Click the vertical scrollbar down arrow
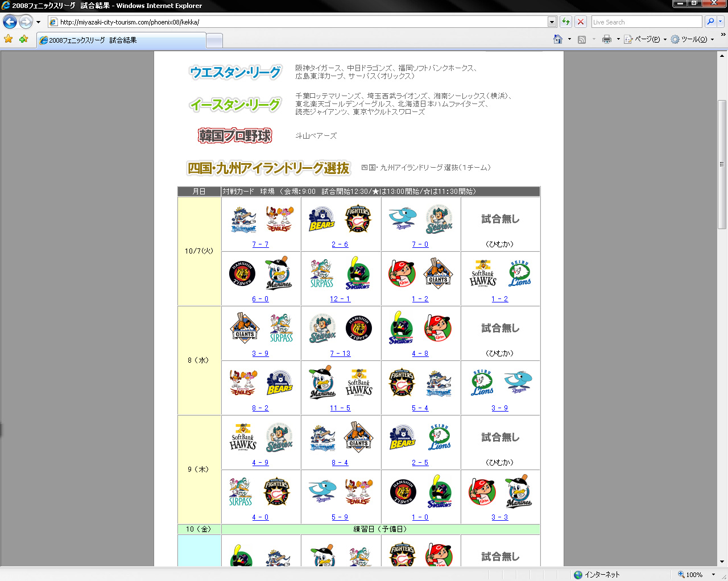 [x=722, y=562]
